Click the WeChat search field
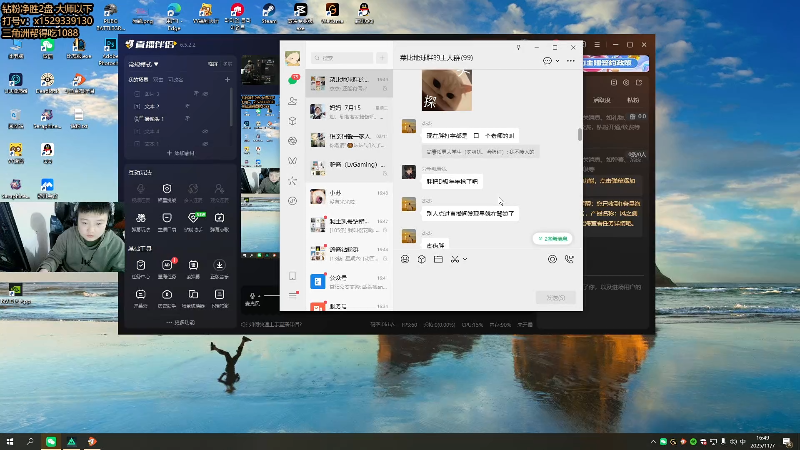Screen dimensions: 800x450 tap(342, 58)
